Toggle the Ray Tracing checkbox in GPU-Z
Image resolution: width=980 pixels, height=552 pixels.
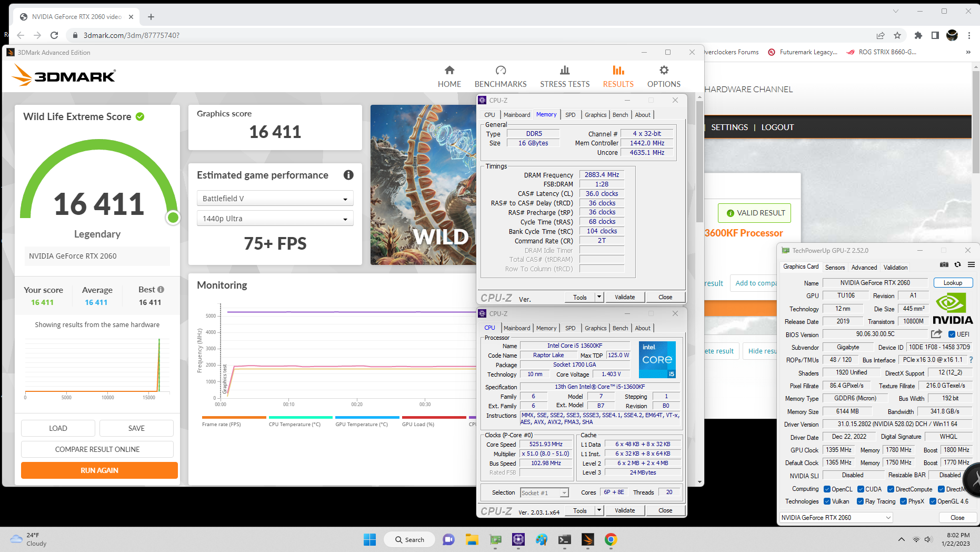(860, 501)
